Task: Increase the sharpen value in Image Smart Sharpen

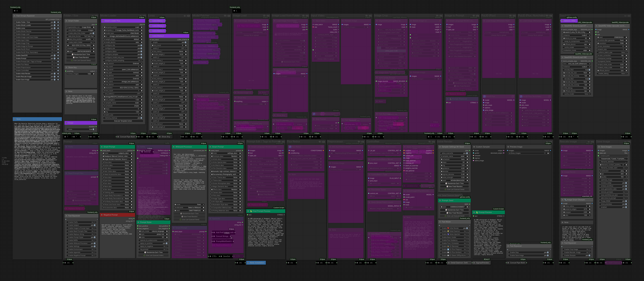Action: [x=590, y=212]
